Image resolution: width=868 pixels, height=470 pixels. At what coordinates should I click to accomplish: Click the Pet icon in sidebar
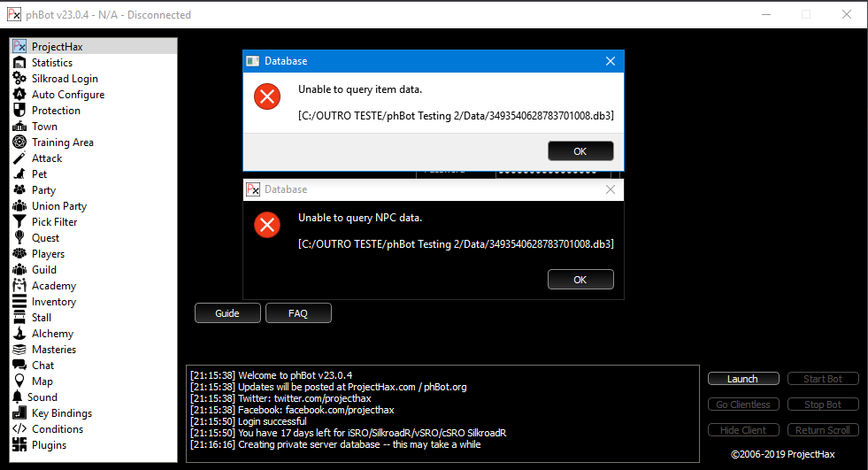(x=19, y=174)
